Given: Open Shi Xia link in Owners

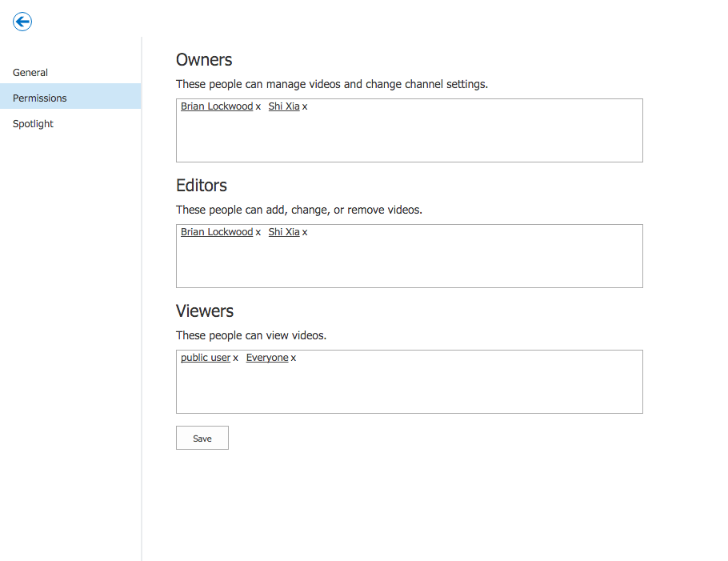Looking at the screenshot, I should 284,106.
